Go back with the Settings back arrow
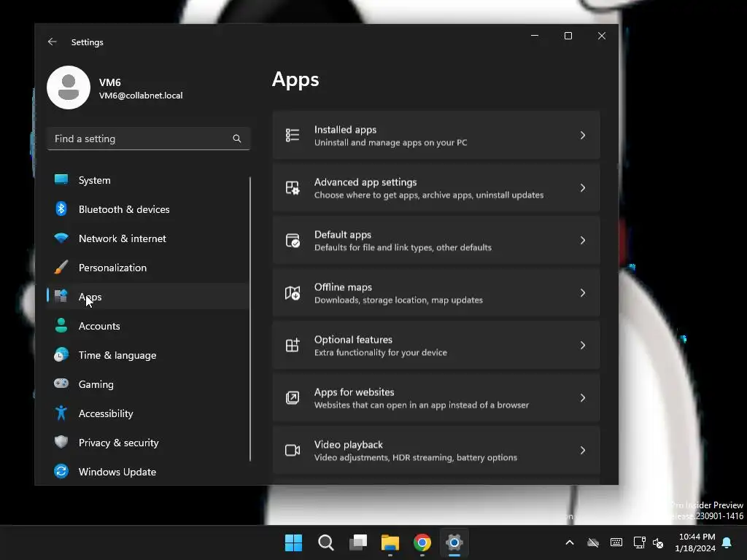 (53, 42)
